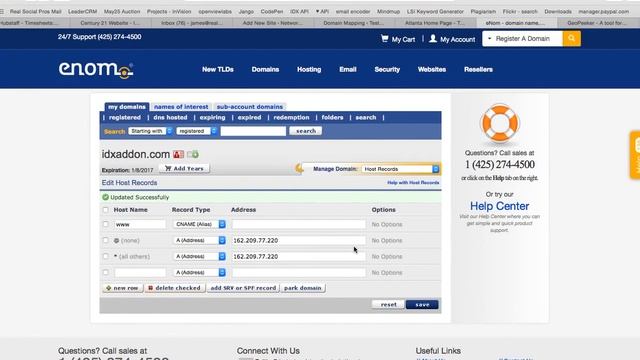Image resolution: width=640 pixels, height=360 pixels.
Task: Open My Cart shopping cart icon
Action: coord(384,39)
